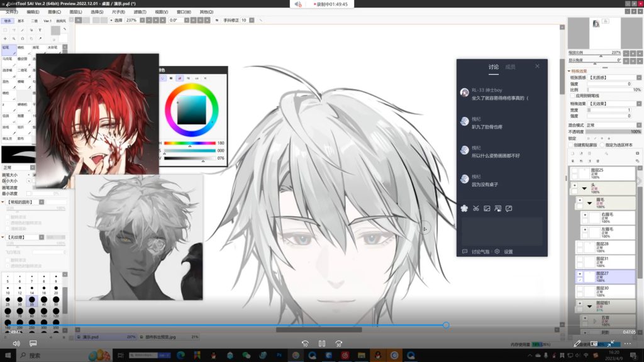644x362 pixels.
Task: Collapse the 眉毛 layer folder
Action: click(590, 202)
